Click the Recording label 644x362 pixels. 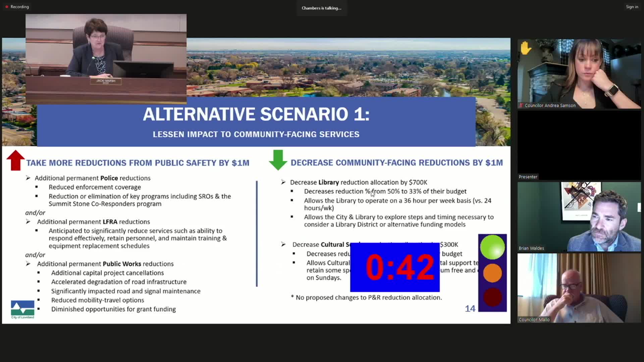19,7
